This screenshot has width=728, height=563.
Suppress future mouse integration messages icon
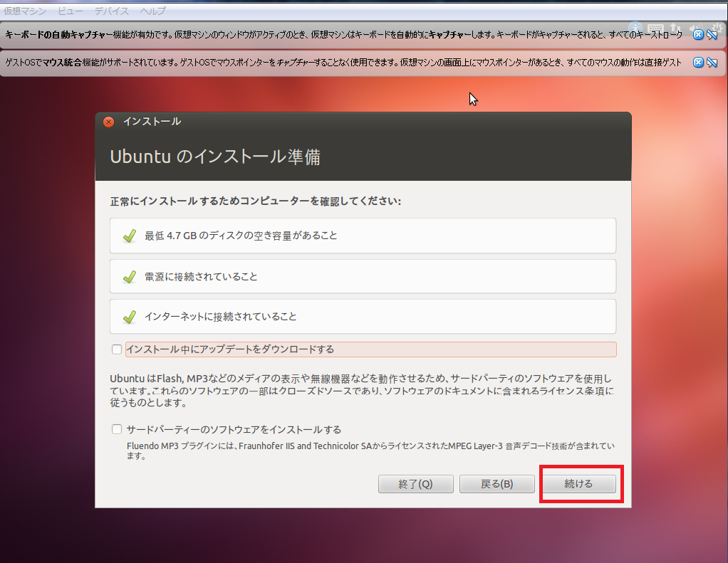pyautogui.click(x=711, y=63)
